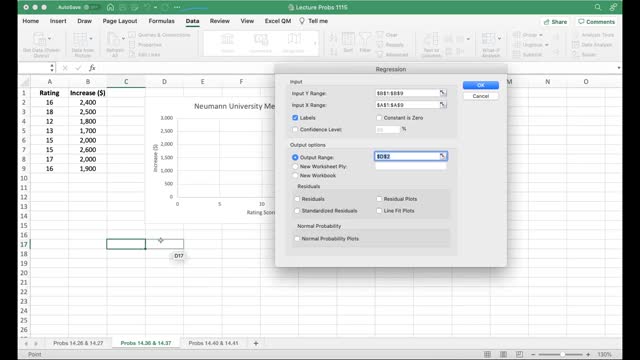Screen dimensions: 640x360
Task: Toggle the AutoSave switch
Action: 91,7
